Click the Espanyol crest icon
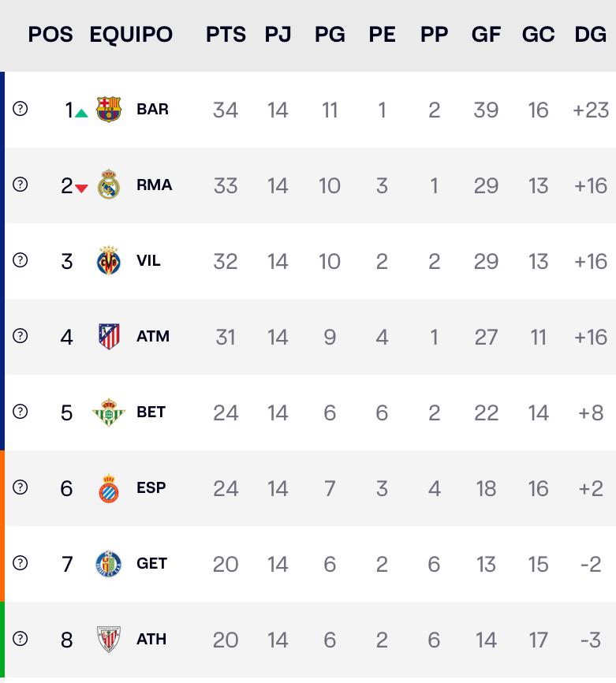This screenshot has width=616, height=683. [x=109, y=488]
